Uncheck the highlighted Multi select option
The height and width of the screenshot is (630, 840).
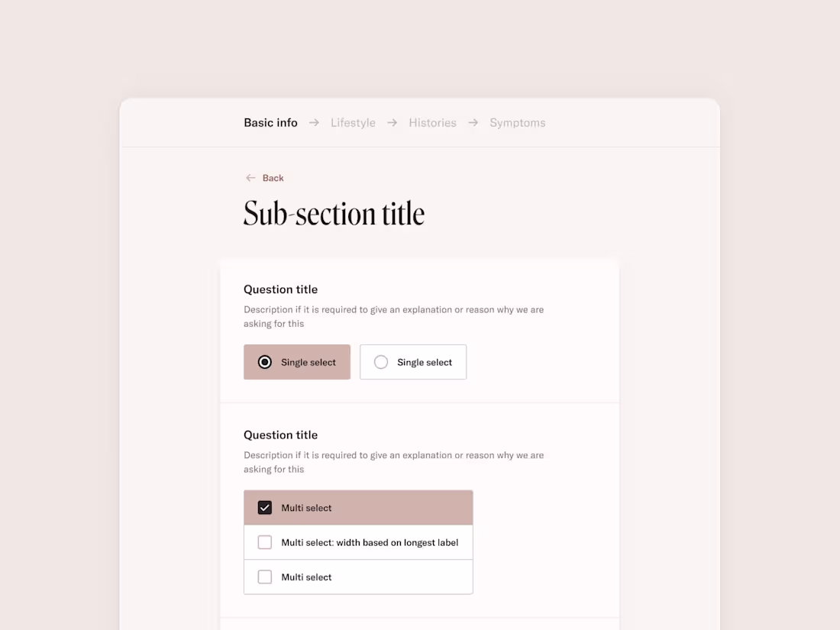(x=358, y=507)
